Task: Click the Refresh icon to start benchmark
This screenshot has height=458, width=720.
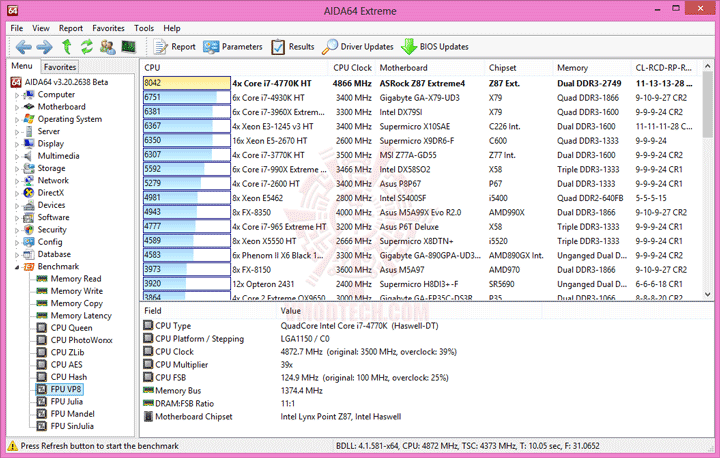Action: [87, 47]
